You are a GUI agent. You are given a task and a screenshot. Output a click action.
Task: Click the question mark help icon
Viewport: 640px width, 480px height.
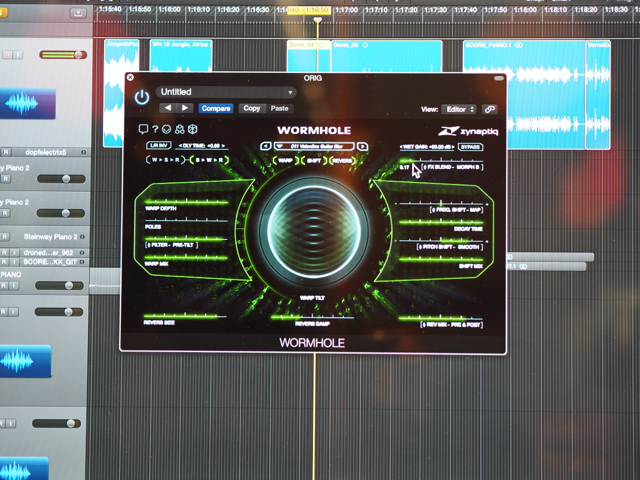[x=155, y=129]
